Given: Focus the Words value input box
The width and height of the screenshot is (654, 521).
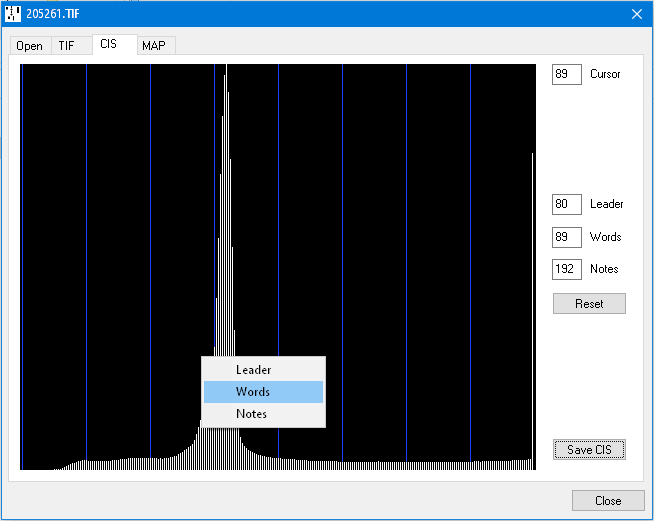Looking at the screenshot, I should tap(566, 238).
